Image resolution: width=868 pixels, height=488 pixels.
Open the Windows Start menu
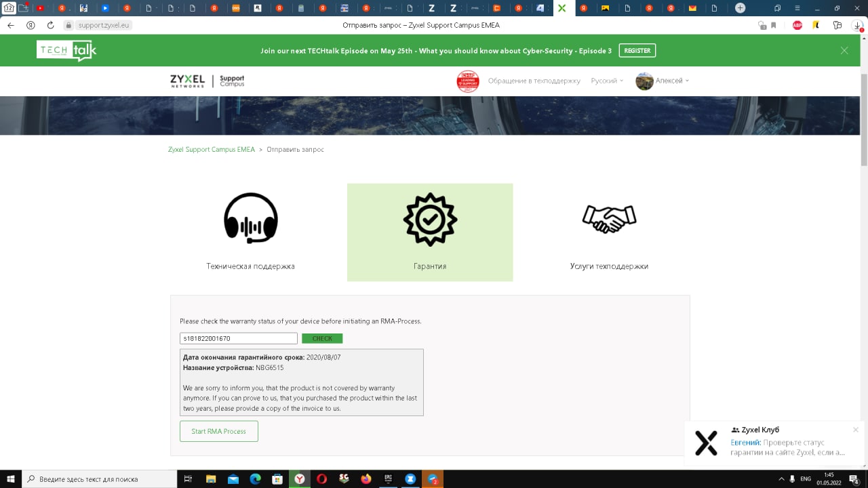click(11, 479)
